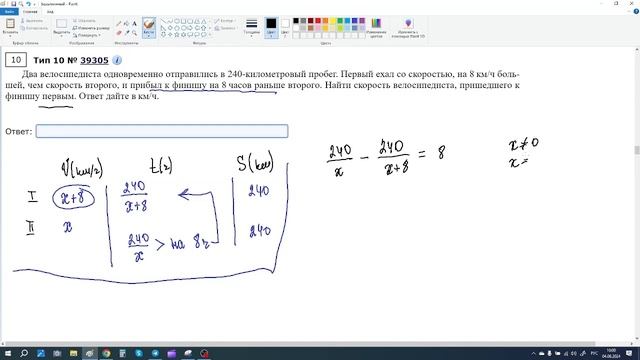
Task: Open the Windows Start menu
Action: coord(8,353)
